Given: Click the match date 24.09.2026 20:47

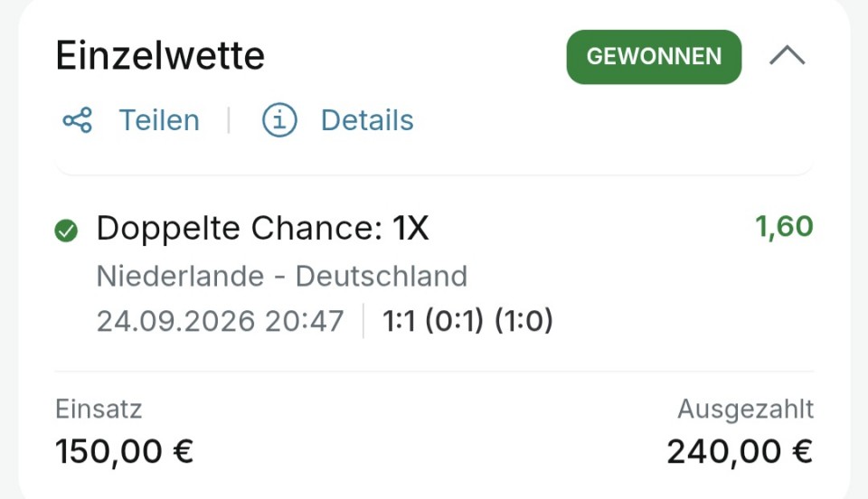Looking at the screenshot, I should (221, 321).
